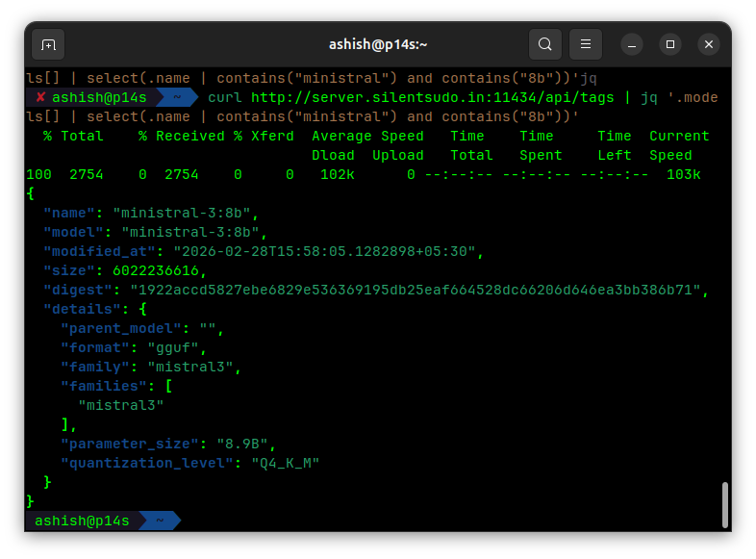Click the tilde directory segment in bottom prompt

pyautogui.click(x=159, y=521)
